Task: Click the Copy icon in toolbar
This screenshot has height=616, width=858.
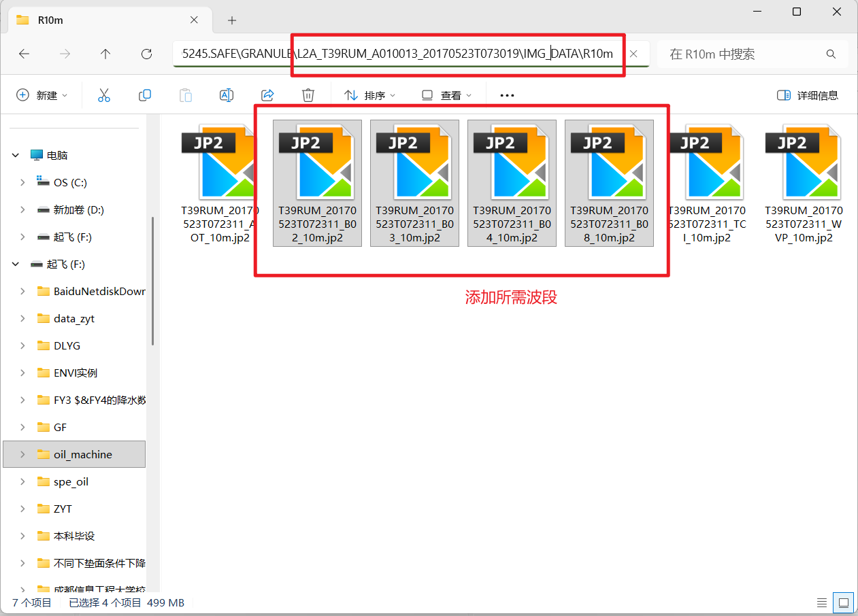Action: click(x=145, y=95)
